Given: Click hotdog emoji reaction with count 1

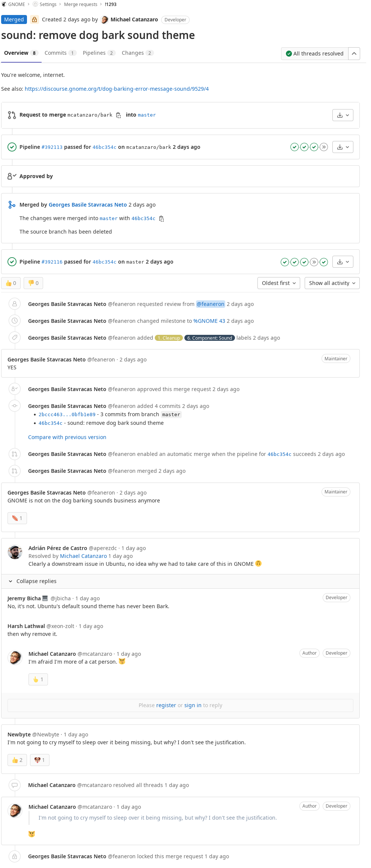Looking at the screenshot, I should (x=17, y=518).
